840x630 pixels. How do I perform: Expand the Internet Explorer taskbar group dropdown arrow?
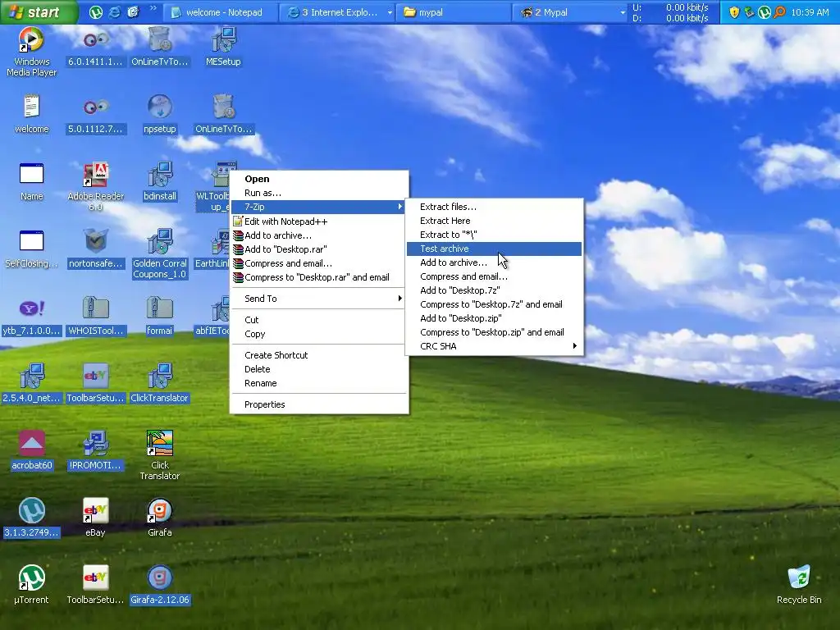[390, 12]
